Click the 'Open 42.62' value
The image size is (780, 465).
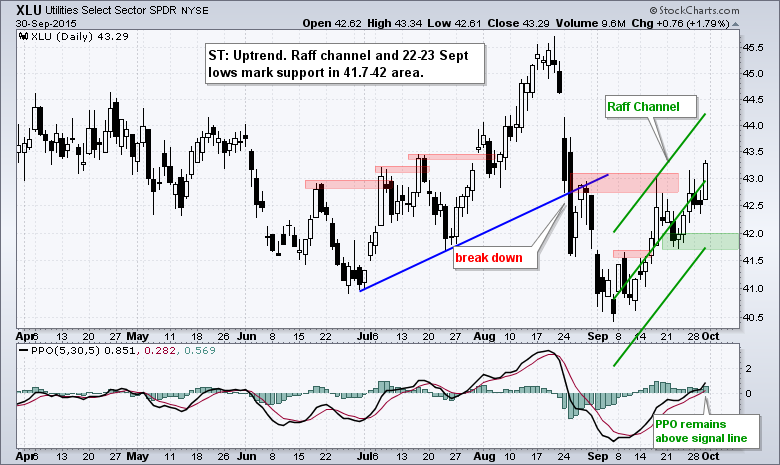pyautogui.click(x=332, y=23)
